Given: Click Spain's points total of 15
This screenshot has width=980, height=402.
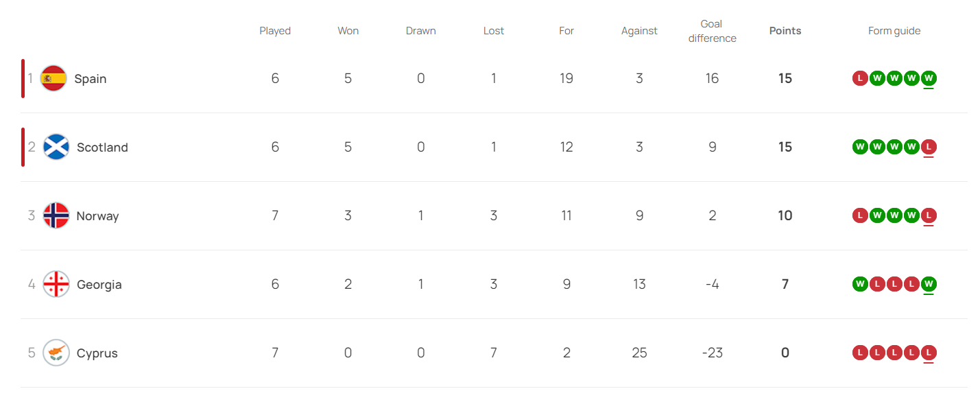Looking at the screenshot, I should pyautogui.click(x=785, y=79).
